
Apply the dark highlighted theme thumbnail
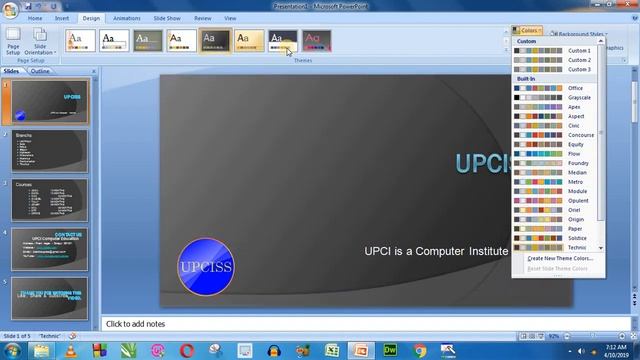(x=216, y=41)
